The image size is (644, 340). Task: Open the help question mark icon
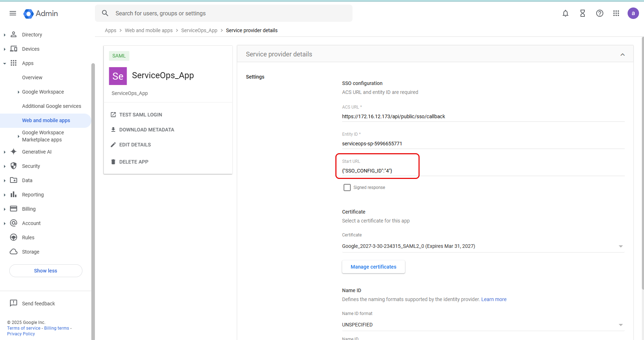pyautogui.click(x=600, y=14)
